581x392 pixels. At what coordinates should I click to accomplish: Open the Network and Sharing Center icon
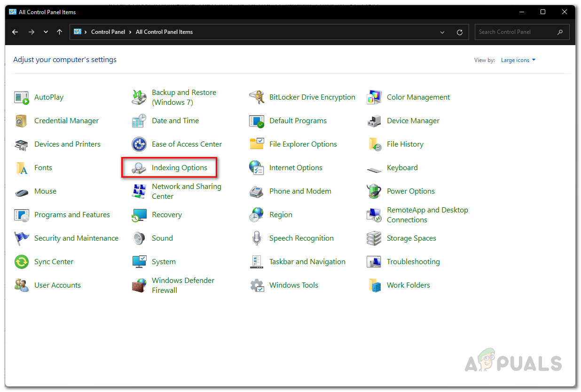click(x=139, y=191)
